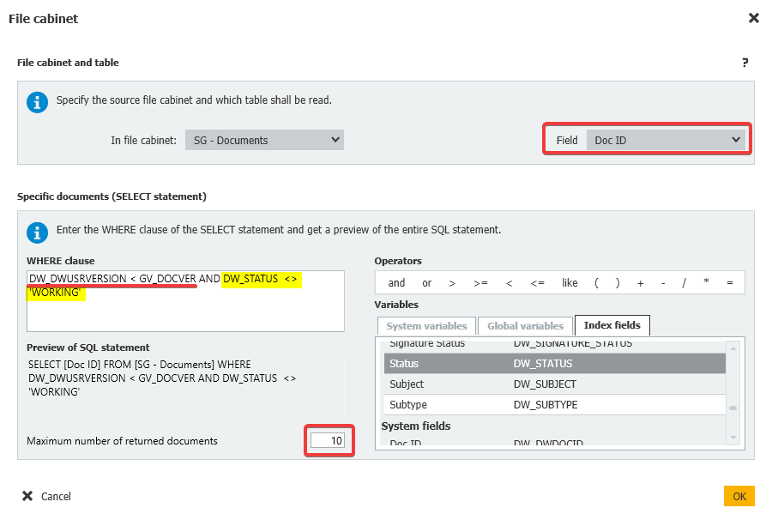This screenshot has height=532, width=772.
Task: Open the 'In file cabinet' dropdown
Action: [264, 140]
